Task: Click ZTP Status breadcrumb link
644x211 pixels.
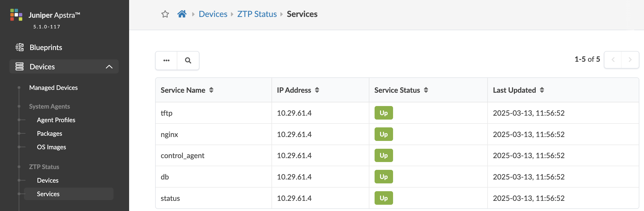Action: point(257,14)
